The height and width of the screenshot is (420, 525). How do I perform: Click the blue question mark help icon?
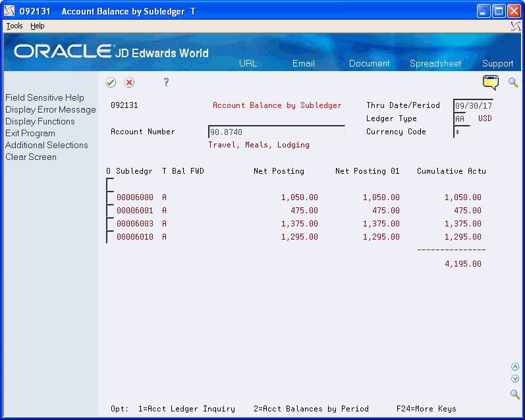click(x=166, y=82)
